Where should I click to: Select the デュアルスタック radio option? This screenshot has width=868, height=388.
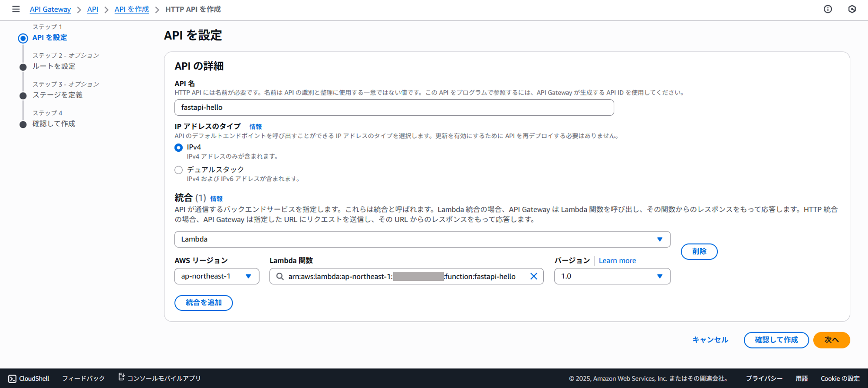tap(178, 170)
